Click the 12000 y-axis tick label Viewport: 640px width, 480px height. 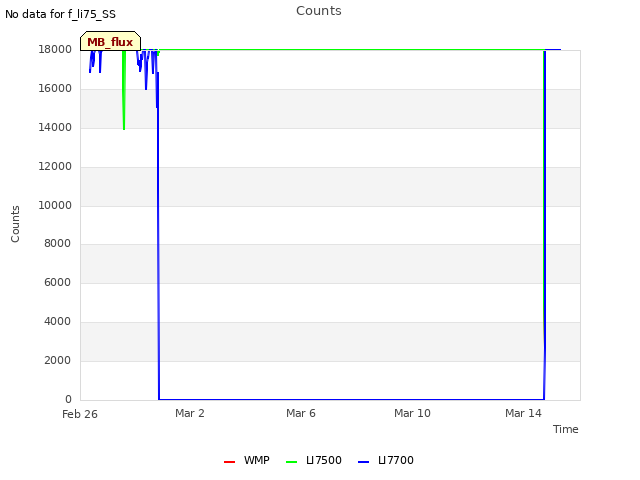[x=55, y=167]
